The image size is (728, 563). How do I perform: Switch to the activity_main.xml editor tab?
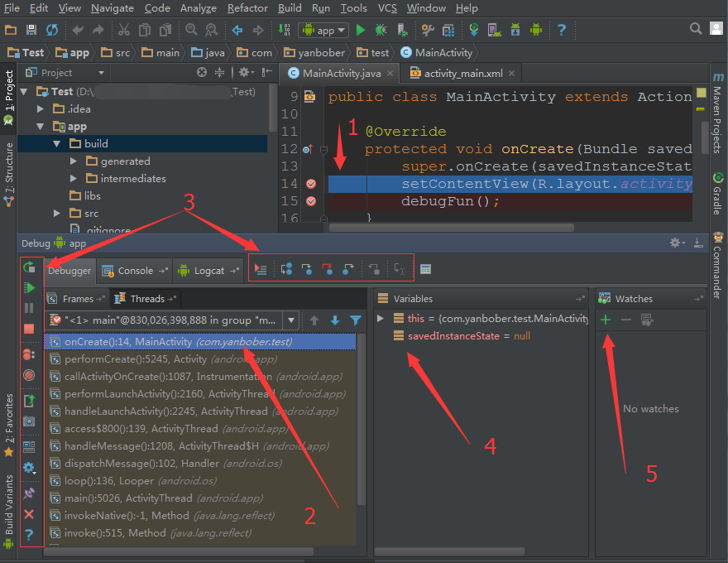tap(462, 74)
